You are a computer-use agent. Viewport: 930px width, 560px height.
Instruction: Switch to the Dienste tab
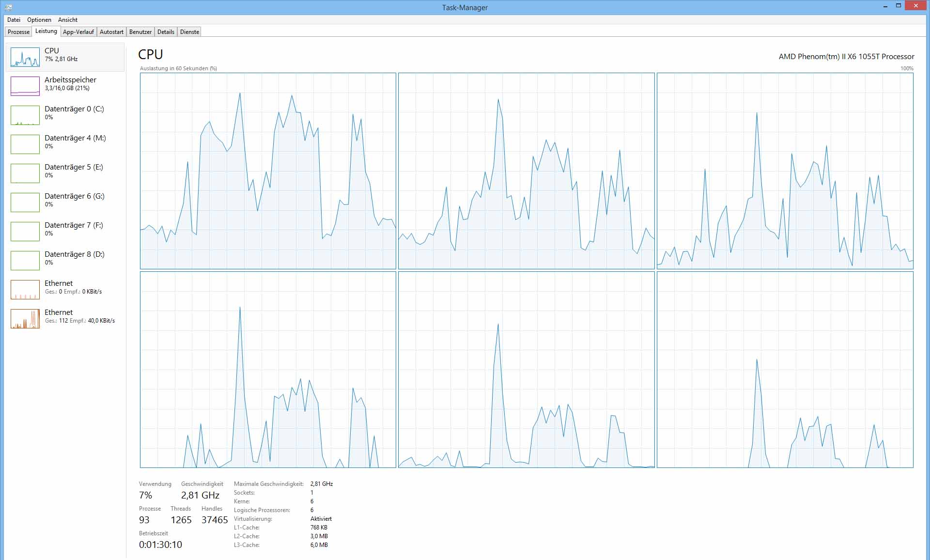[x=189, y=32]
